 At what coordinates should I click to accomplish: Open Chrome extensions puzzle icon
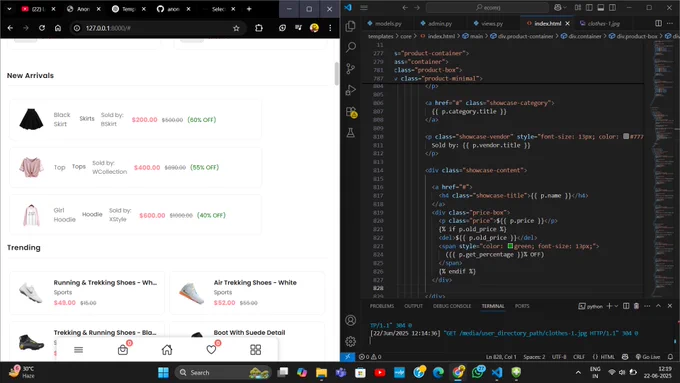click(x=259, y=28)
